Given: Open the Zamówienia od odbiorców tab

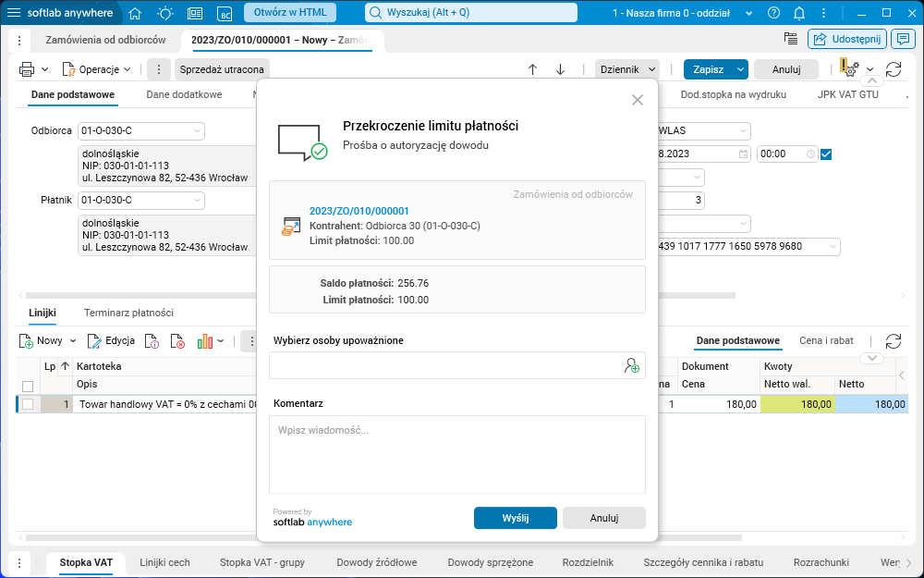Looking at the screenshot, I should pos(105,40).
